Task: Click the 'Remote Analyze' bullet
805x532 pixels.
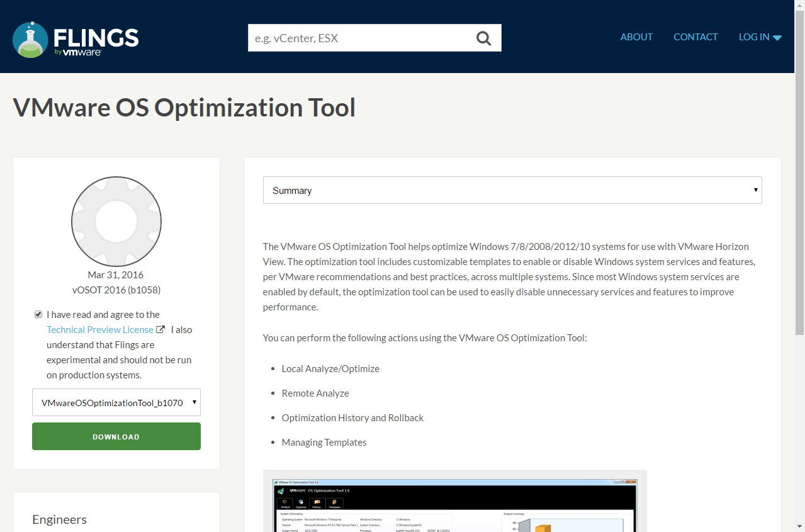Action: (315, 393)
